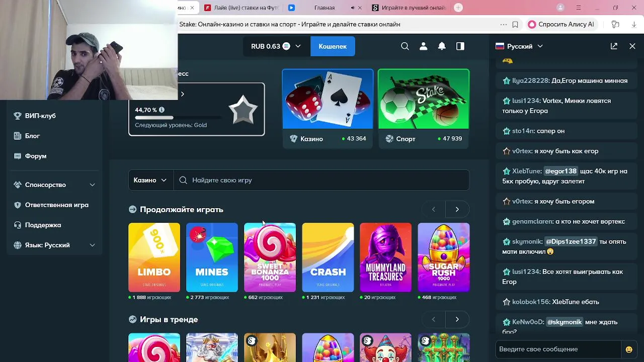
Task: Click the info icon beside 44,70 %
Action: click(x=162, y=110)
